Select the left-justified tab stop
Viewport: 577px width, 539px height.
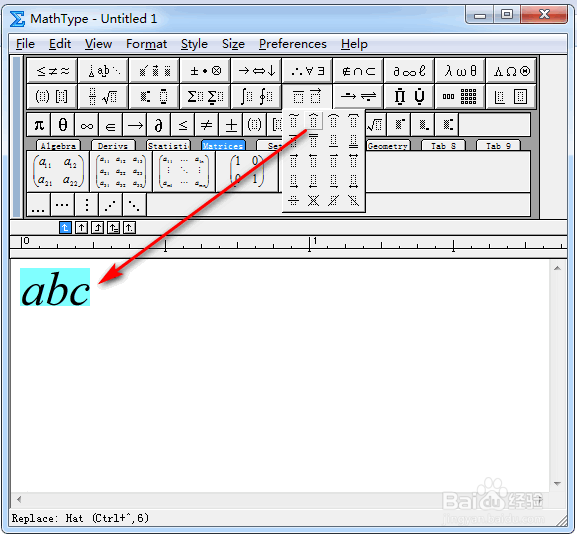[x=65, y=227]
